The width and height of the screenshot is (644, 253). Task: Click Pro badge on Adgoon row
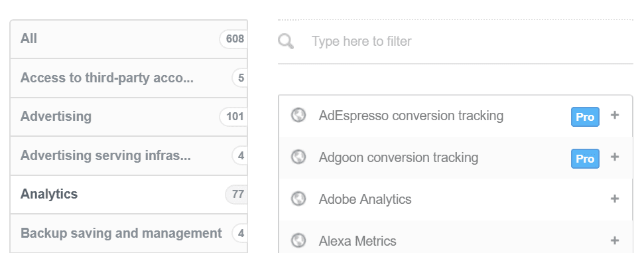pyautogui.click(x=585, y=159)
